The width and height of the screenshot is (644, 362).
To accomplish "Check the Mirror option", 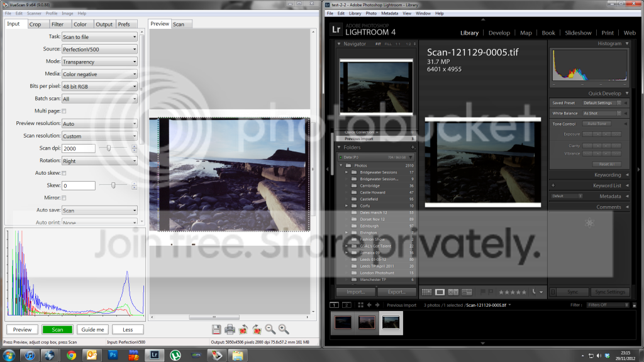I will [64, 198].
